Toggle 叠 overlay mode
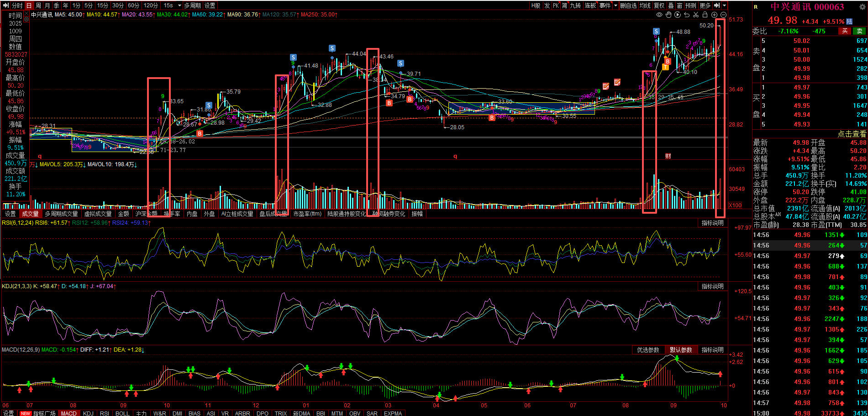The height and width of the screenshot is (416, 868). 671,5
